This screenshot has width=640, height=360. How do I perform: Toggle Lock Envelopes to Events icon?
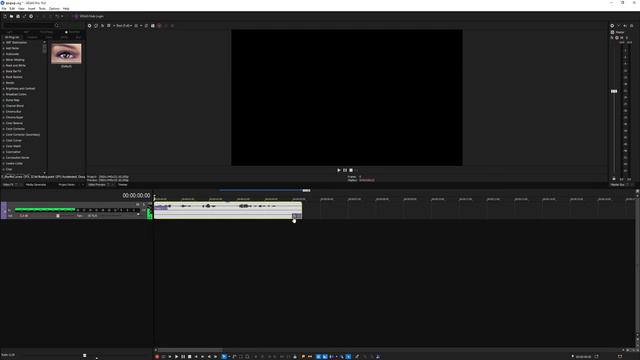click(342, 357)
